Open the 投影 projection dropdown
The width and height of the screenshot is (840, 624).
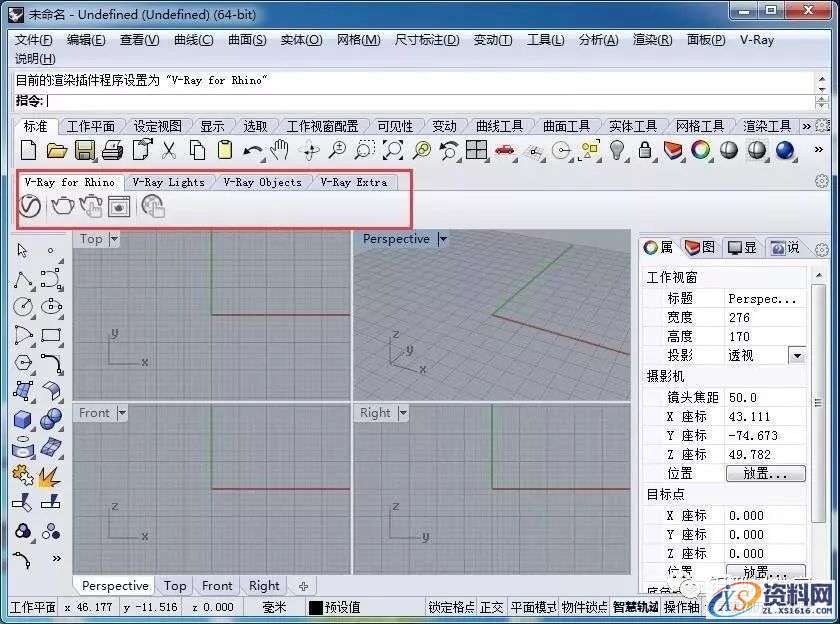pyautogui.click(x=797, y=354)
